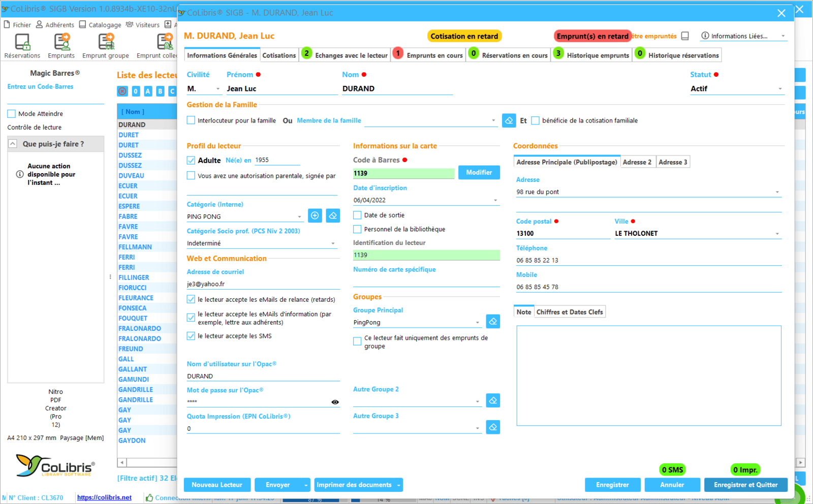Uncheck the Adulte checkbox
813x504 pixels.
click(x=191, y=161)
